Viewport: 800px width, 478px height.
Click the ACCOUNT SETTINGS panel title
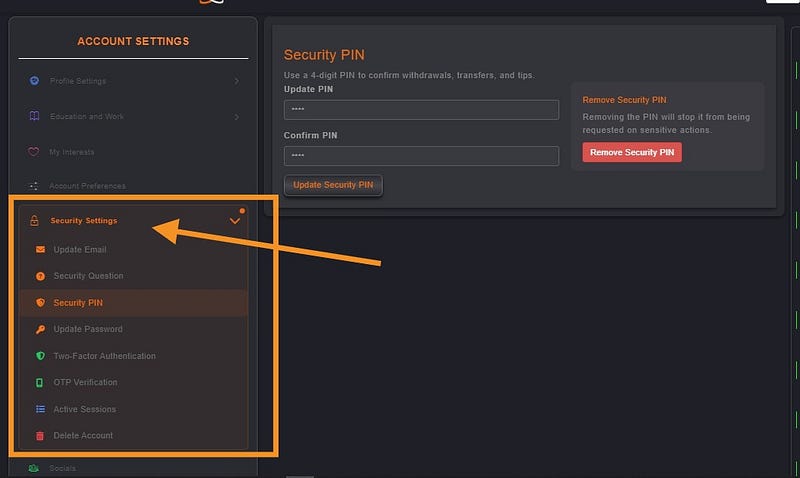click(x=133, y=41)
